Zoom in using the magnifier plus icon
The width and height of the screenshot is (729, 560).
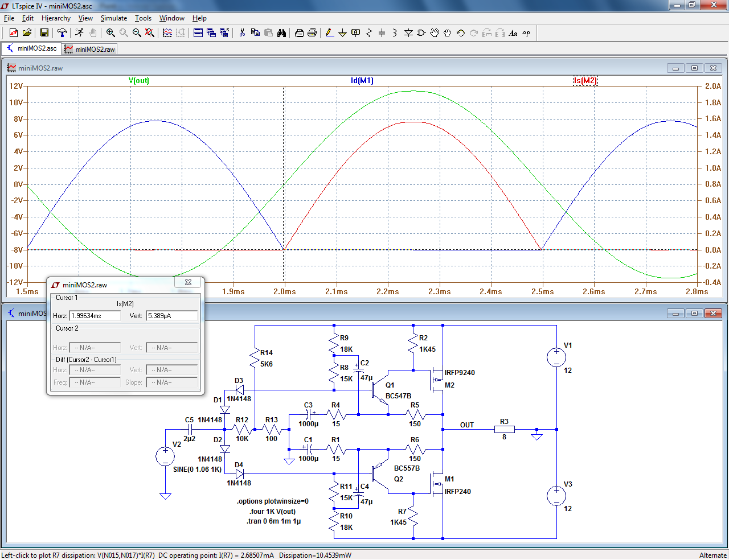(110, 33)
